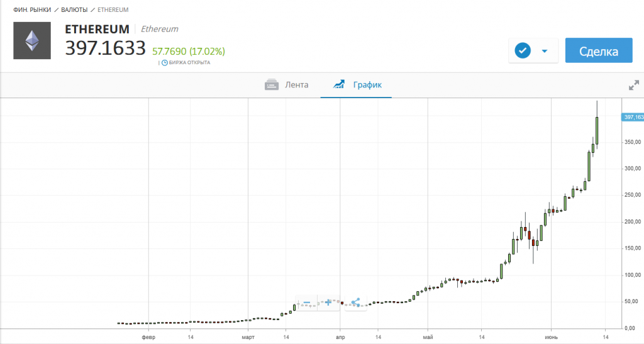Click the current price tag 397,163
The width and height of the screenshot is (644, 344).
(633, 117)
